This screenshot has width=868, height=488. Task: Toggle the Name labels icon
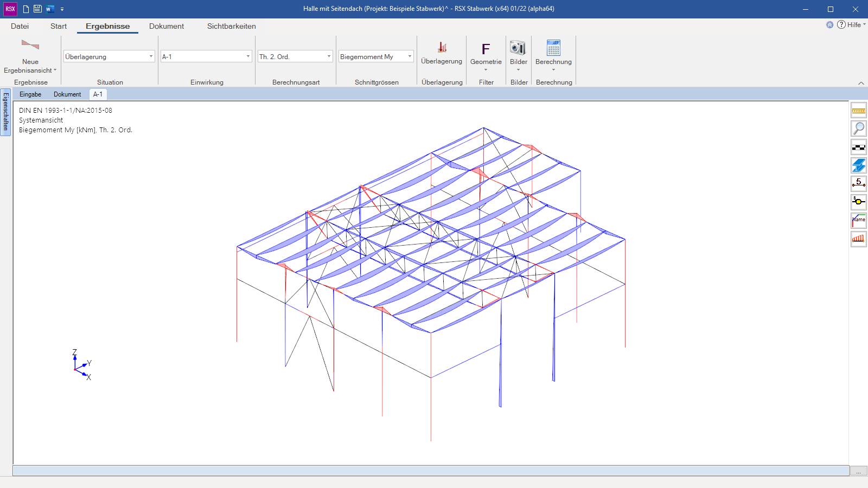tap(859, 220)
